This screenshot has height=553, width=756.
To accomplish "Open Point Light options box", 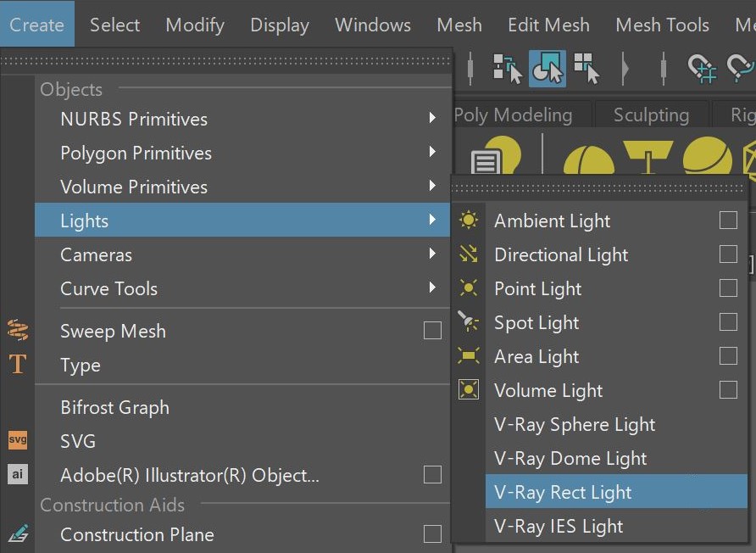I will pos(728,288).
